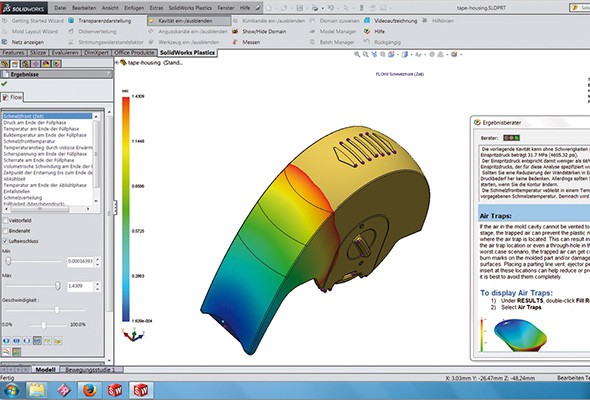Screen dimensions: 590x400
Task: Switch to the Evaluieren tab
Action: tap(65, 53)
